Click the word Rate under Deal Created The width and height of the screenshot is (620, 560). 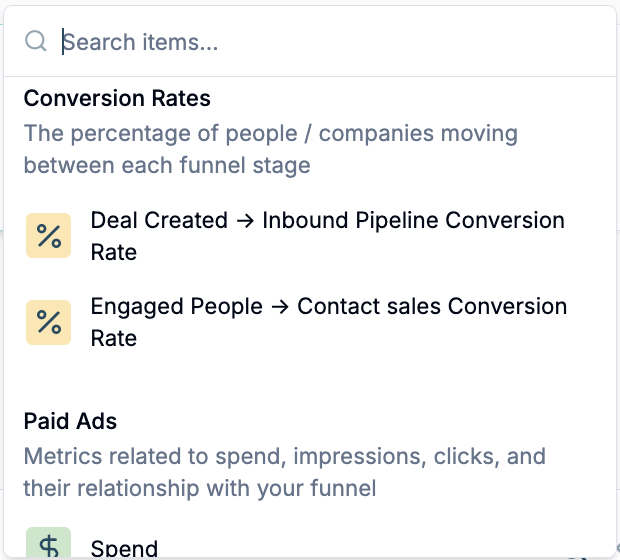tap(114, 252)
